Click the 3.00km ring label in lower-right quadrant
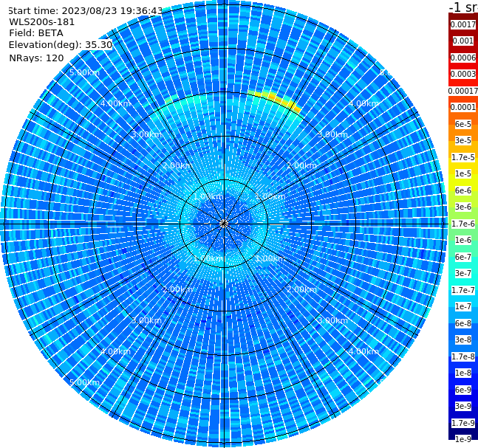This screenshot has height=448, width=478. click(x=333, y=320)
